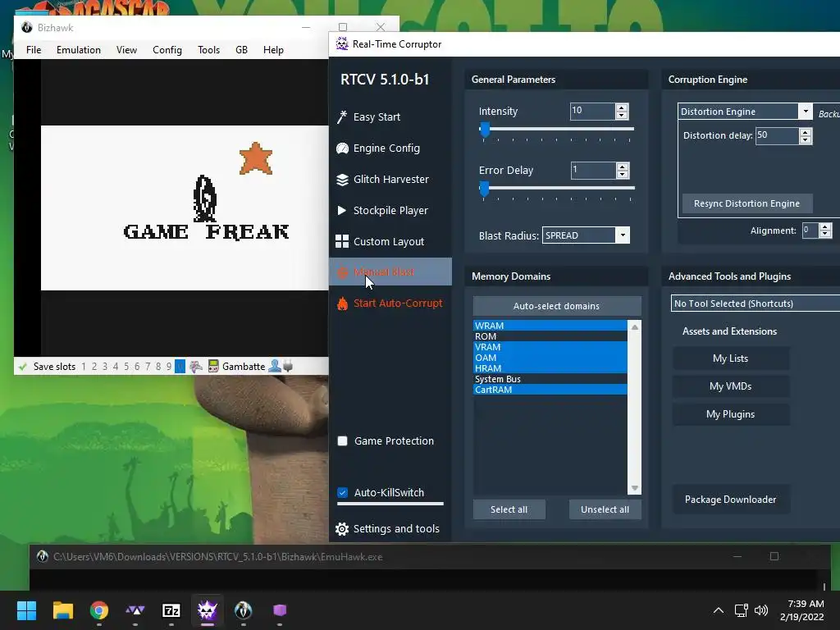This screenshot has width=840, height=630.
Task: Toggle Auto-KillSwitch checkbox
Action: click(342, 492)
